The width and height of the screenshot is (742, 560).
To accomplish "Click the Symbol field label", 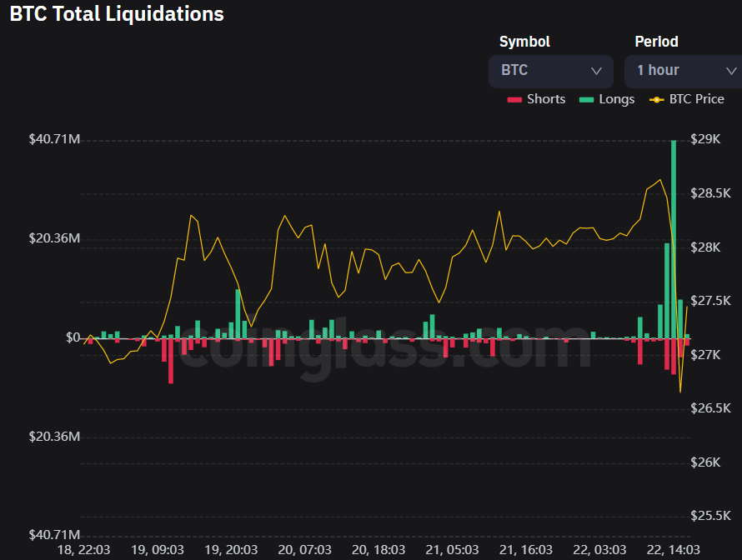I will (x=524, y=42).
